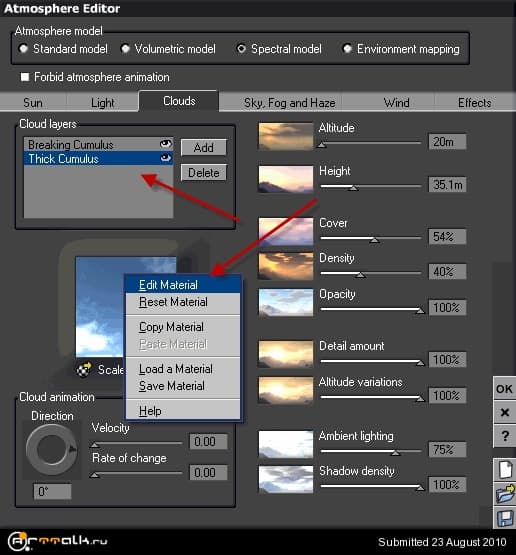Viewport: 516px width, 555px height.
Task: Open the load atmosphere folder icon
Action: click(505, 494)
